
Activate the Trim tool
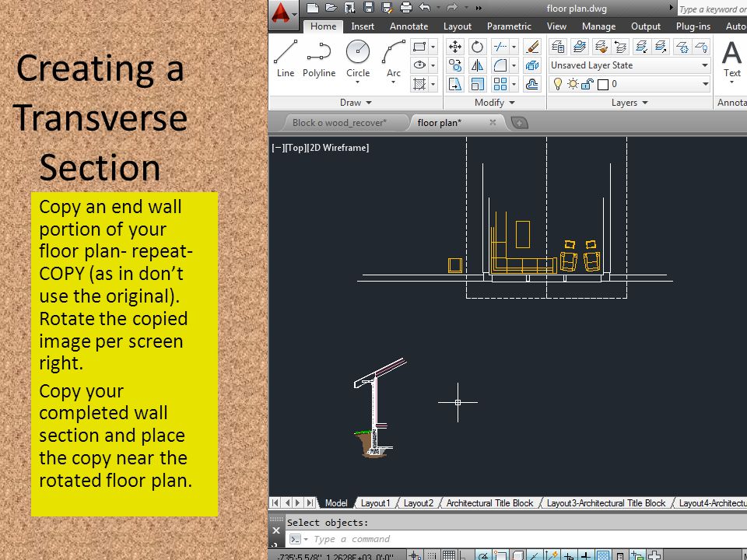click(x=500, y=47)
